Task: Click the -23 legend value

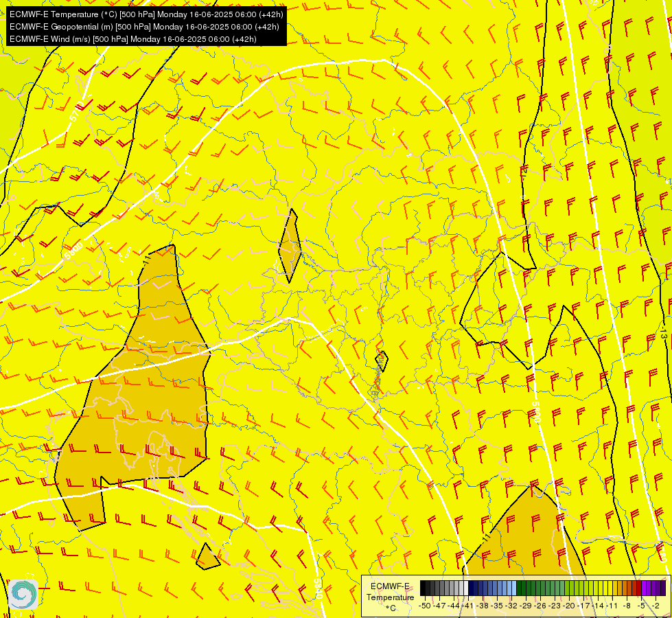Action: [x=555, y=606]
